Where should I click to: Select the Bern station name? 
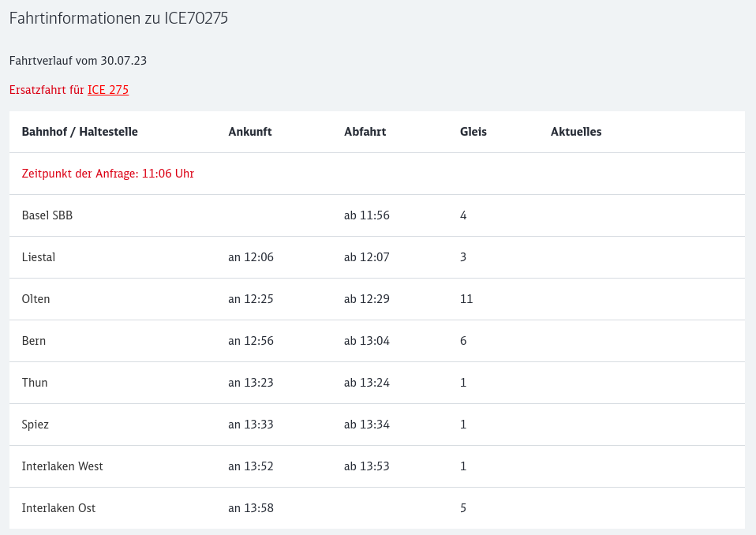(34, 341)
